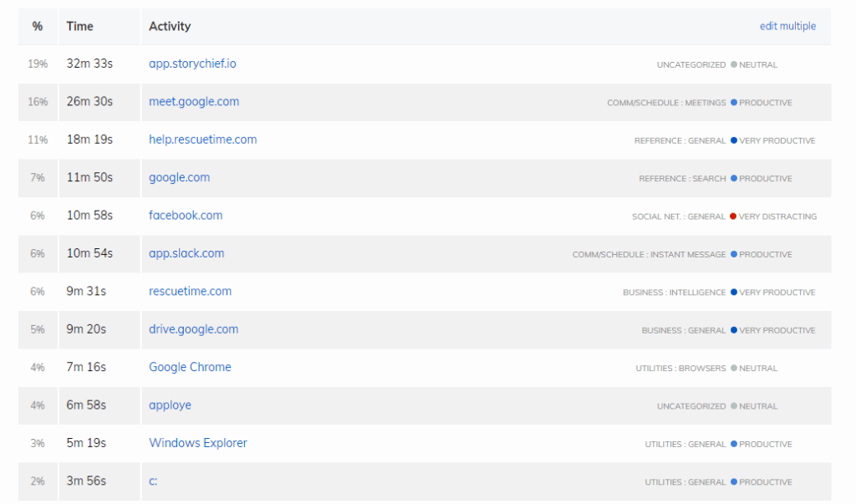Click the edit multiple link
856x504 pixels.
point(787,26)
